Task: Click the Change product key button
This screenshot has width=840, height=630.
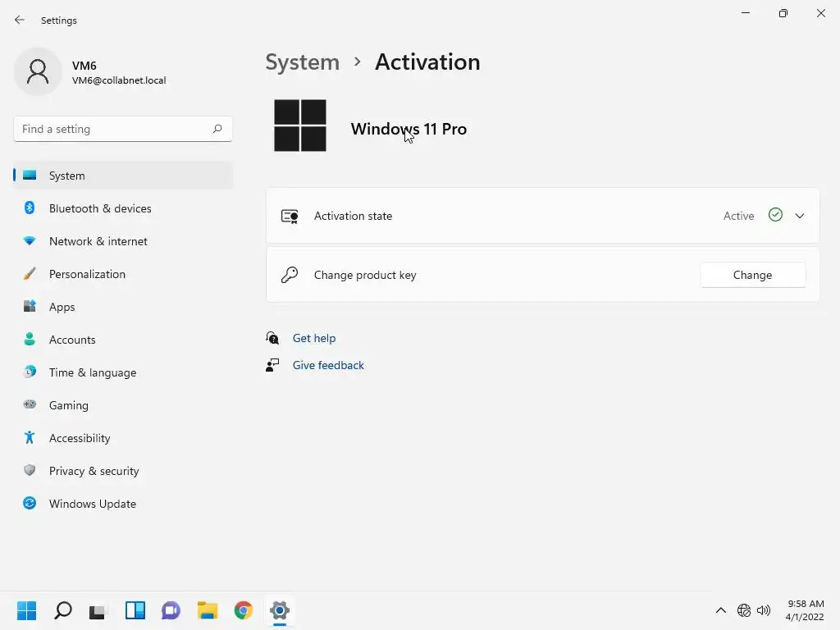Action: click(x=752, y=275)
